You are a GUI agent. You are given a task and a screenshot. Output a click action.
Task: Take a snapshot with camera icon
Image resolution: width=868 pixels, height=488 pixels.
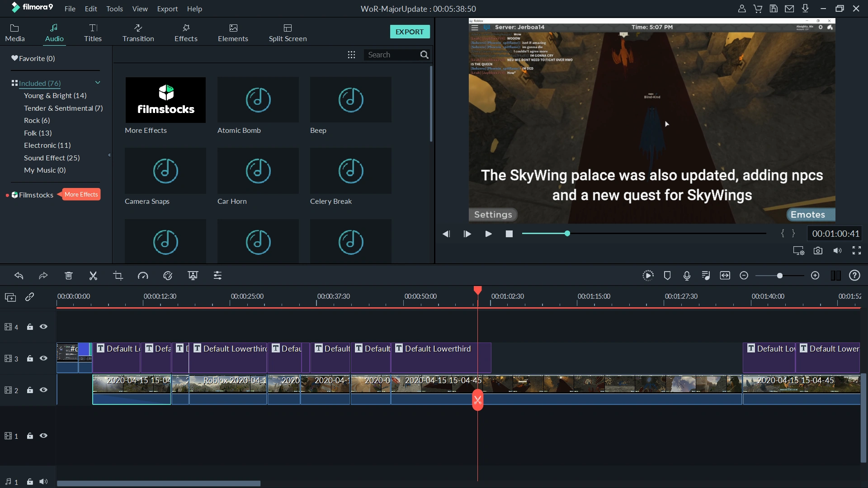pyautogui.click(x=818, y=251)
